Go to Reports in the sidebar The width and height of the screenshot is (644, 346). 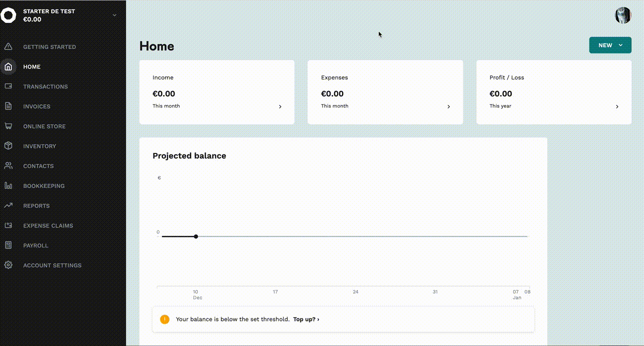coord(36,206)
